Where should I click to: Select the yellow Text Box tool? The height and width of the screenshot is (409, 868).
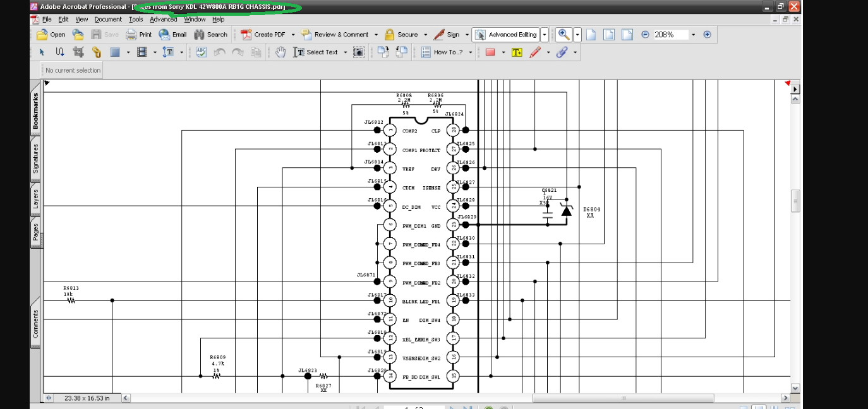coord(517,52)
